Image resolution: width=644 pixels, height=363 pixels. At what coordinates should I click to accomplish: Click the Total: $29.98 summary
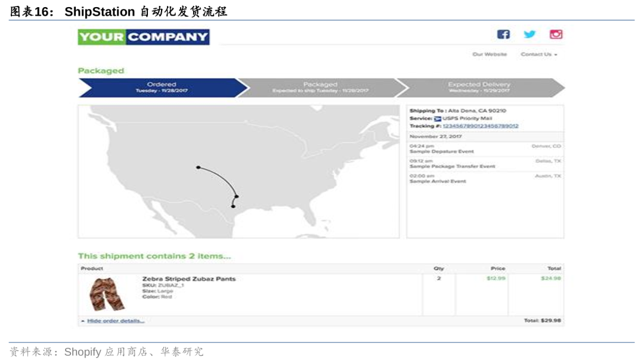coord(542,321)
